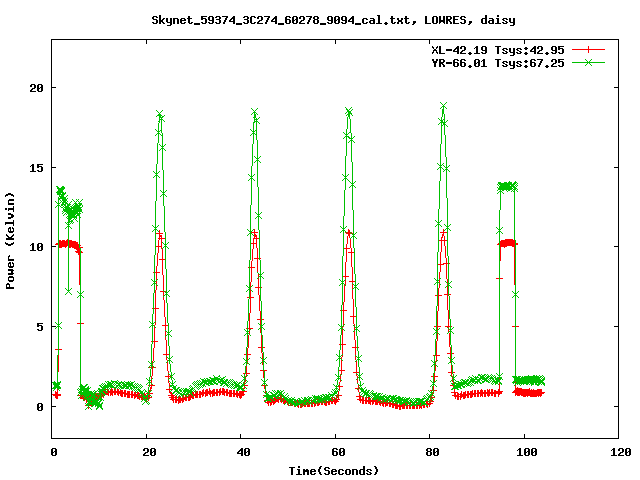640x480 pixels.
Task: Click the y-axis tick label "10"
Action: click(x=36, y=247)
